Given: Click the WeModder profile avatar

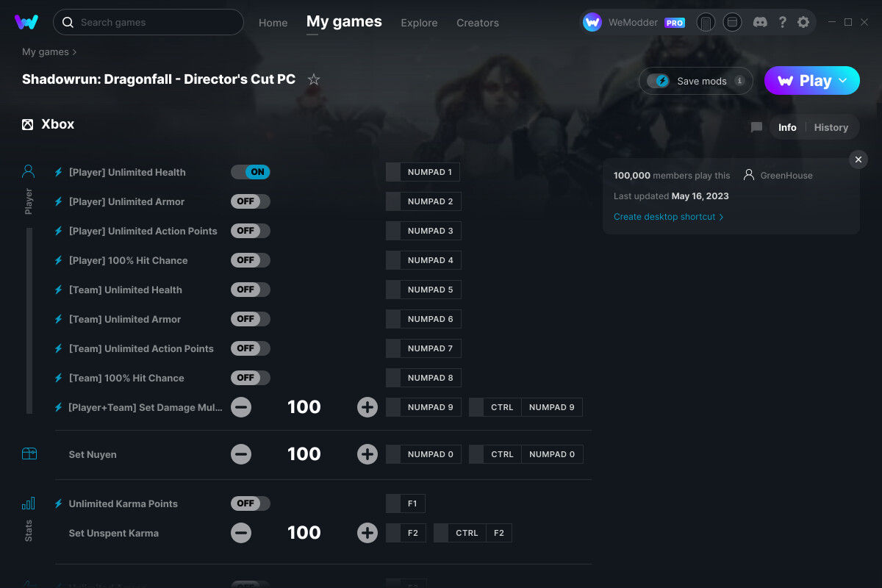Looking at the screenshot, I should coord(592,22).
